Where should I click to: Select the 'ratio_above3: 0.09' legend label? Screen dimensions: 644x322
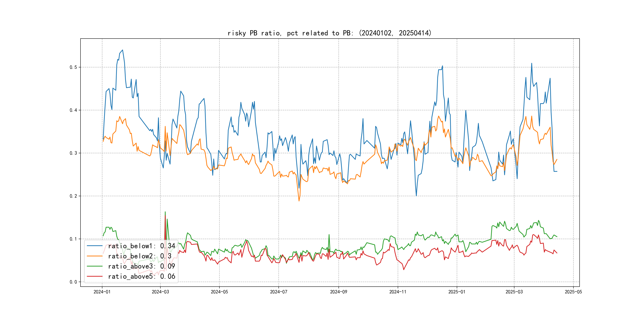142,266
